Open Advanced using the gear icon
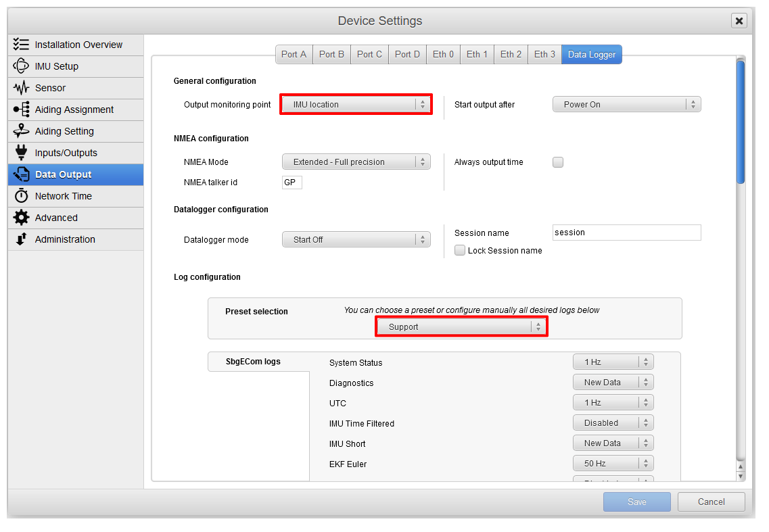 click(20, 217)
